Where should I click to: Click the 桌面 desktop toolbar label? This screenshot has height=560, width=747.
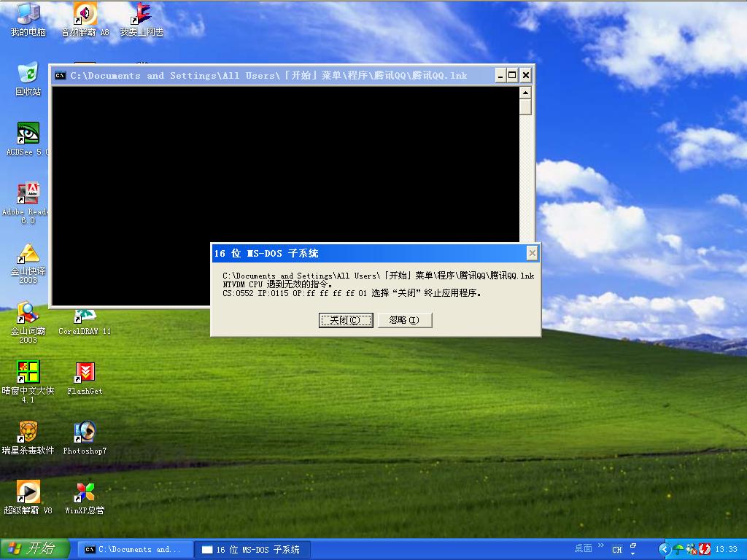583,548
